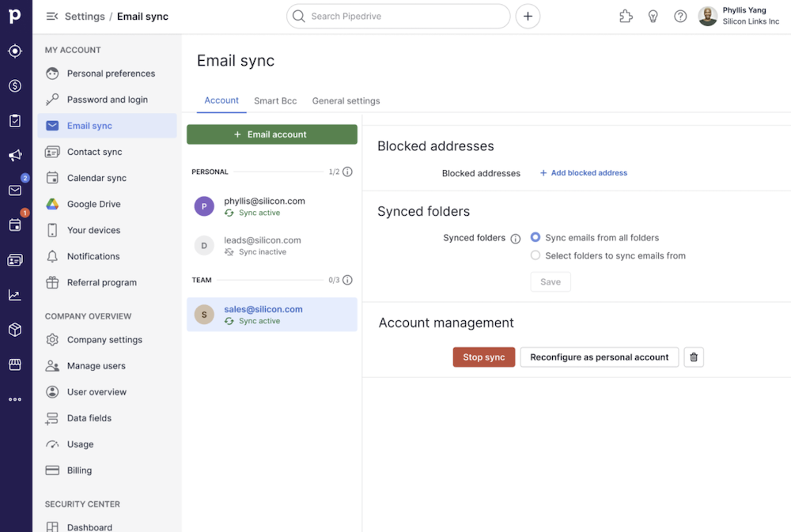Open the Activities calendar icon with red badge
791x532 pixels.
pyautogui.click(x=15, y=224)
